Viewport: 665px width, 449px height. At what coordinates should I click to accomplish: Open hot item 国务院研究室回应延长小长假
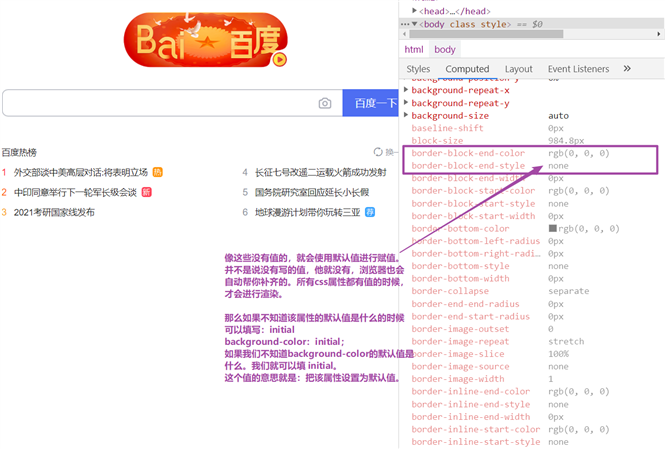tap(312, 192)
